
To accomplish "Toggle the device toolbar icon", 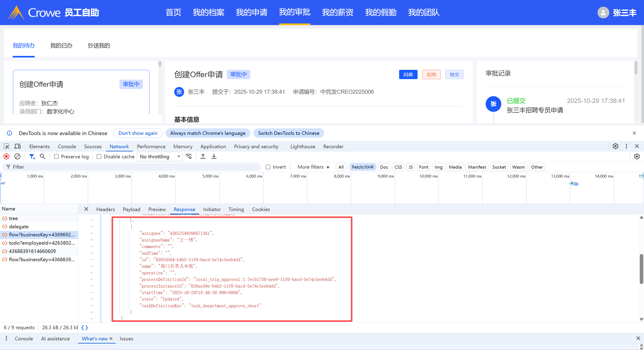I will 17,146.
